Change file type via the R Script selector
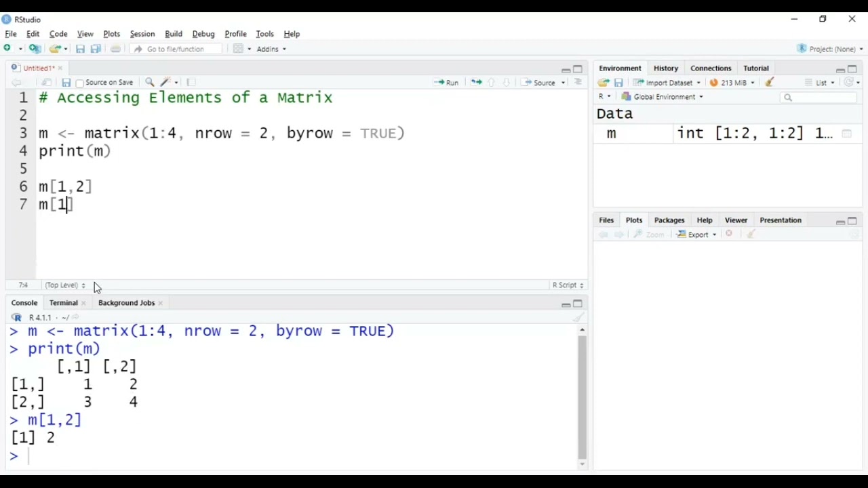Viewport: 868px width, 488px height. click(x=568, y=285)
